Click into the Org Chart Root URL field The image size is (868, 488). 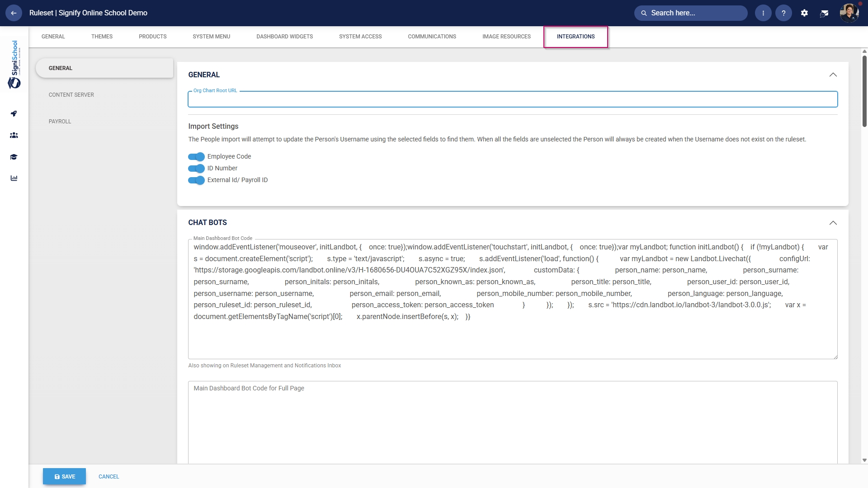pos(513,99)
